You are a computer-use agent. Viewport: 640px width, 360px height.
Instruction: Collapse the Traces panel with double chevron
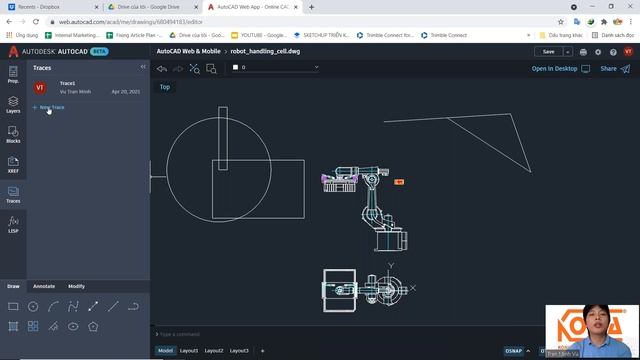[x=143, y=67]
